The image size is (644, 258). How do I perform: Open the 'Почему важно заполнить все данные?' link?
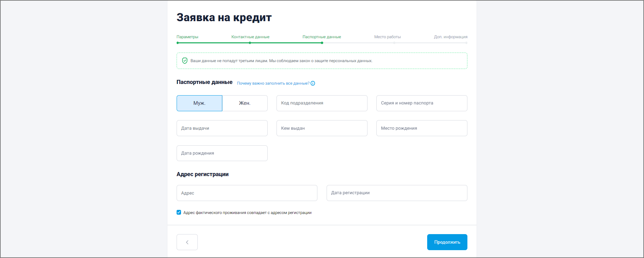point(273,83)
